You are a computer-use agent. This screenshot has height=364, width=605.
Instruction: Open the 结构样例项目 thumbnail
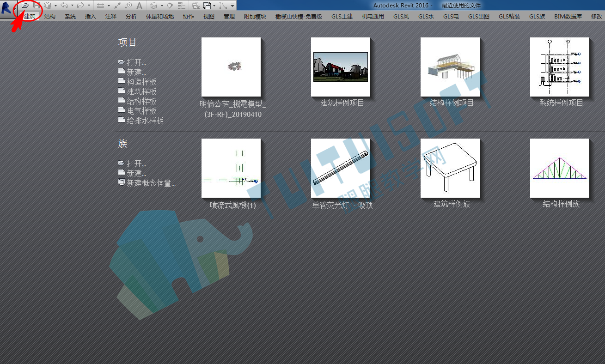[450, 67]
